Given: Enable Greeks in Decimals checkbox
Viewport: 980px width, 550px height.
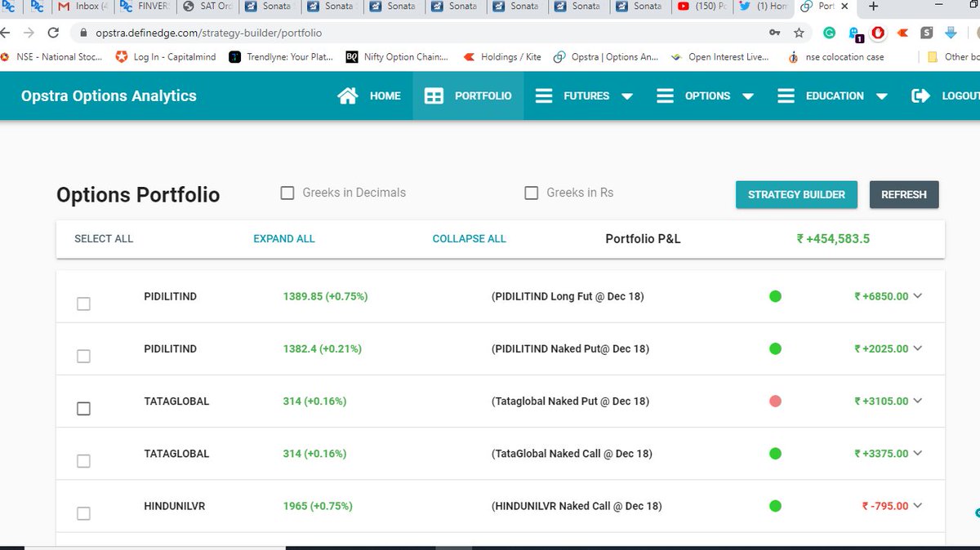Looking at the screenshot, I should [287, 193].
